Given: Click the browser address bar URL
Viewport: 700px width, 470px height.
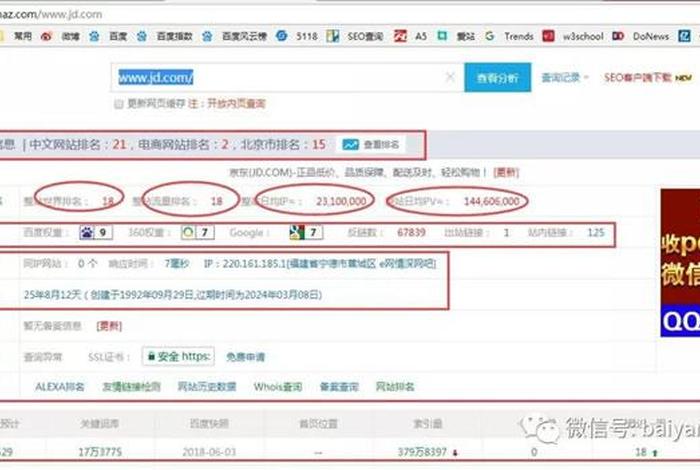Looking at the screenshot, I should 50,14.
